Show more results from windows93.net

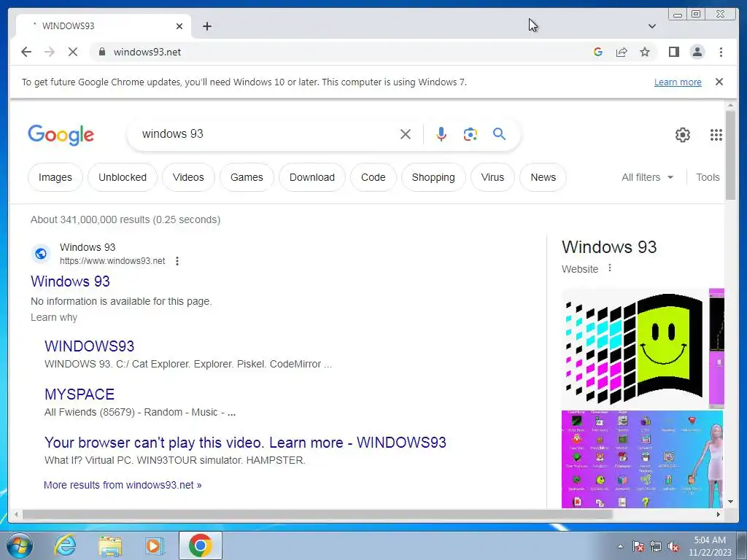click(x=123, y=485)
